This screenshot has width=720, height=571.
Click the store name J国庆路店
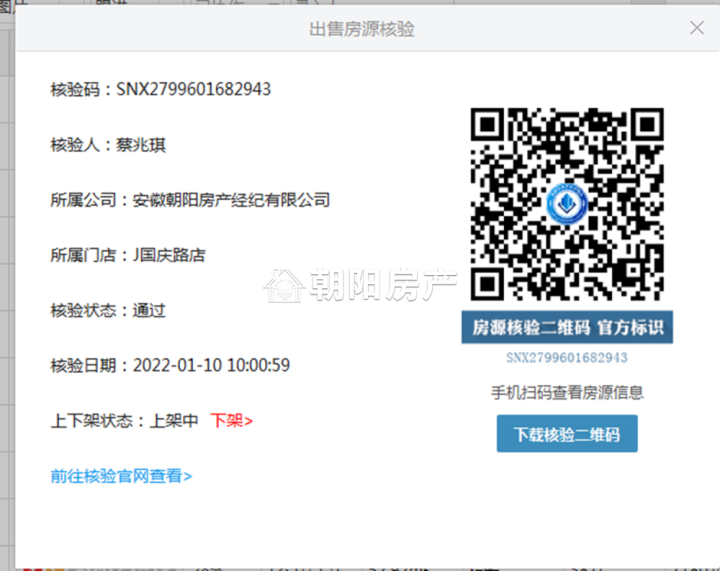click(169, 255)
